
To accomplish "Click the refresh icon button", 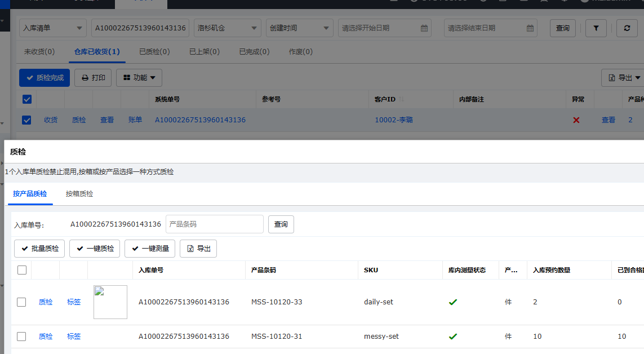I will point(627,28).
